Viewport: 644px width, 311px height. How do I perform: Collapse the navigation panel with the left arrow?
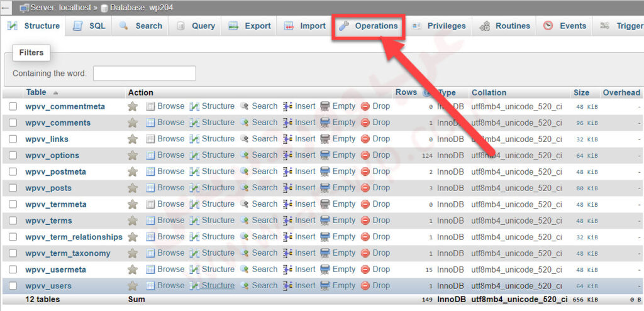tap(6, 8)
